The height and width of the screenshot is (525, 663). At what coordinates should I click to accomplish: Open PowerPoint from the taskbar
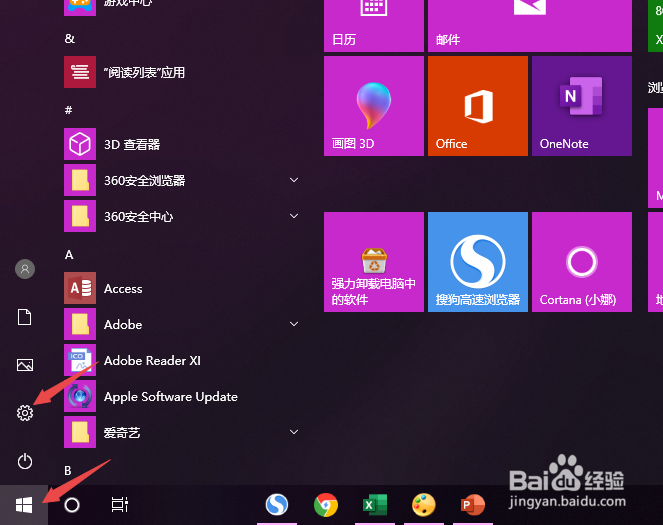(x=473, y=505)
